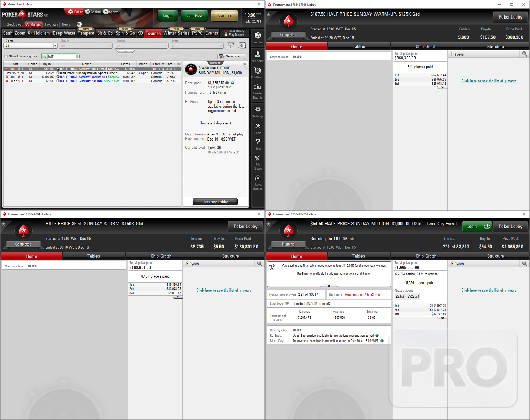
Task: Open Quick Seat tab
Action: [x=14, y=24]
